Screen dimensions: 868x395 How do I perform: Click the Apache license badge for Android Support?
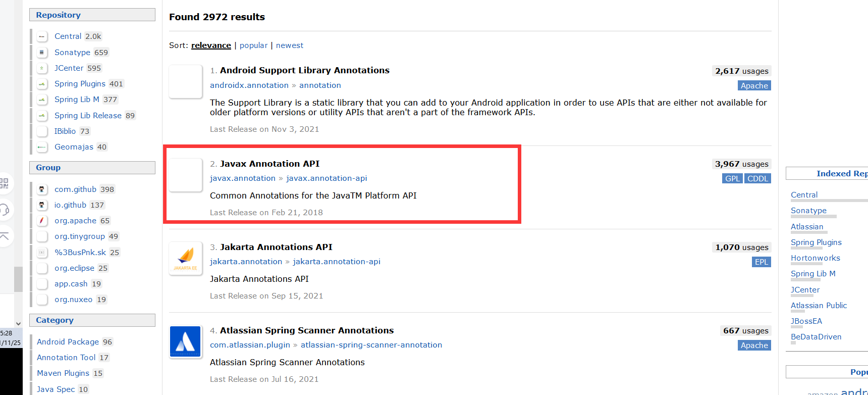pyautogui.click(x=754, y=86)
